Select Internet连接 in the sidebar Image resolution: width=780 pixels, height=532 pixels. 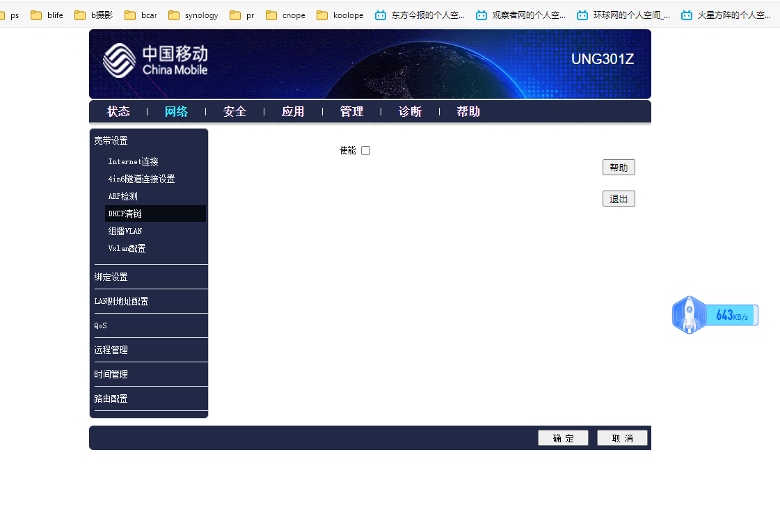133,161
